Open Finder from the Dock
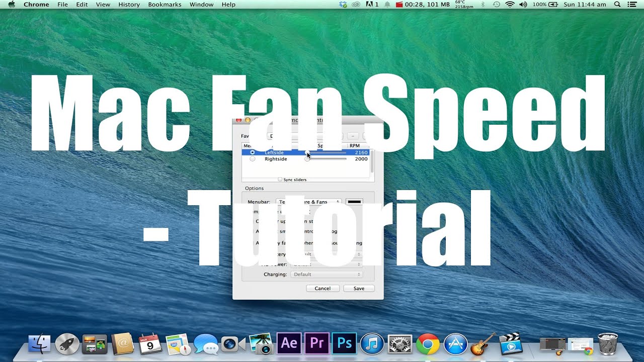The image size is (644, 362). (40, 344)
